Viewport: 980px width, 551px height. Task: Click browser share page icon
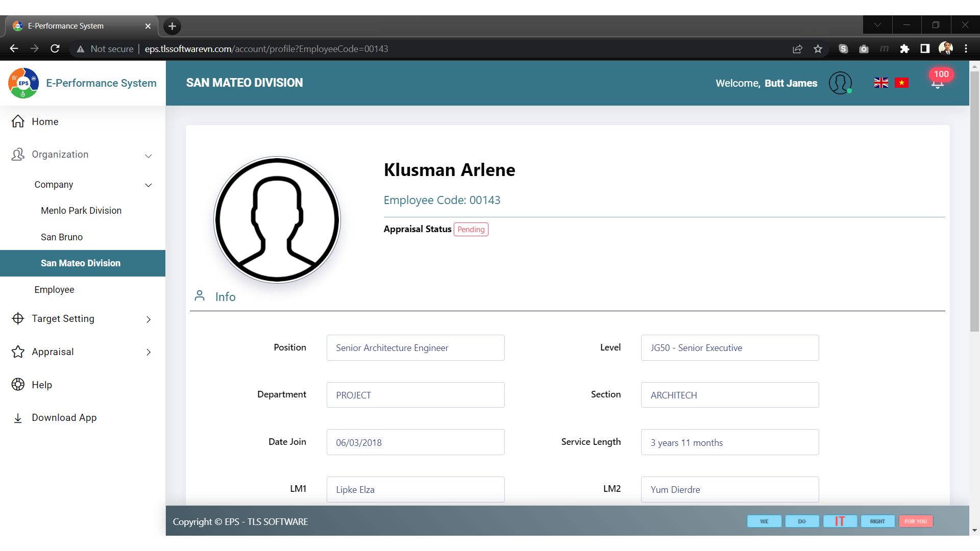click(797, 49)
